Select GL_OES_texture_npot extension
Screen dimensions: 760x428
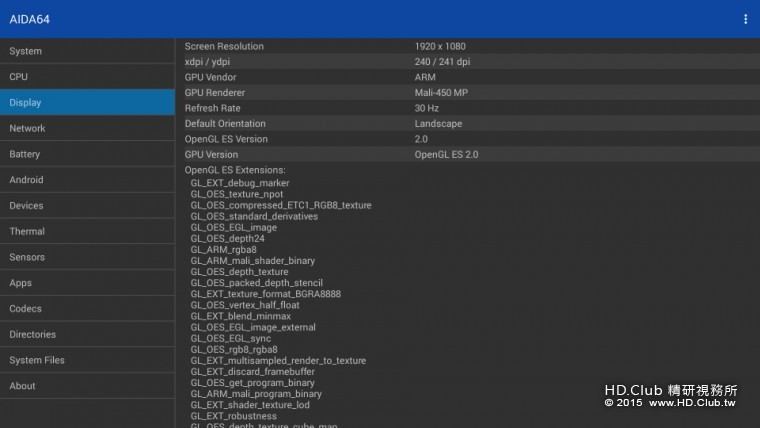point(237,194)
